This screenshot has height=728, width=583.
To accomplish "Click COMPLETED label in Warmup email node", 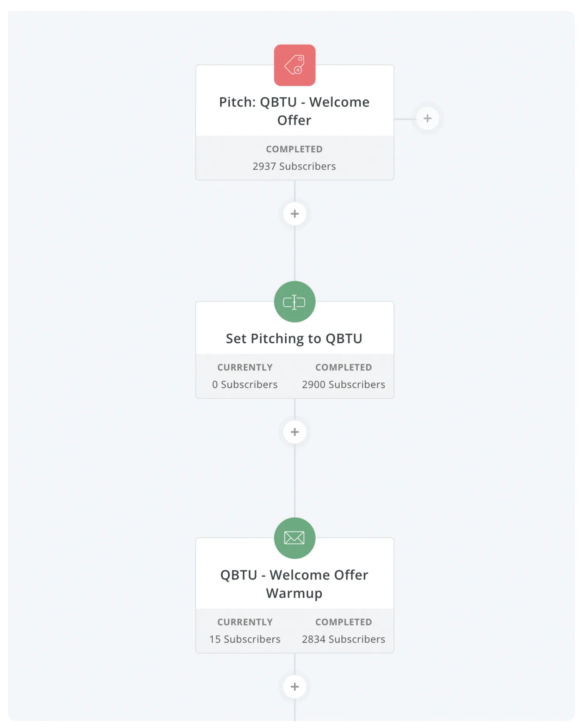I will [344, 622].
